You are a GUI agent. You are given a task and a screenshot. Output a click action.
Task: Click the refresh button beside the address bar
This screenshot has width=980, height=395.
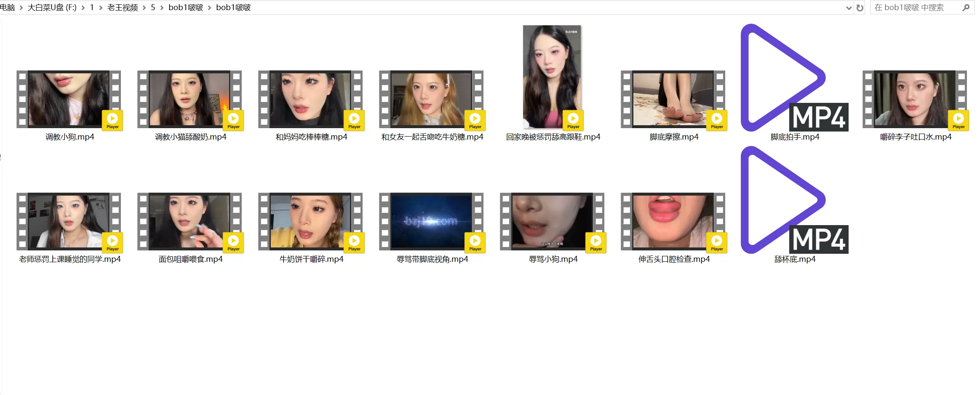(x=860, y=8)
